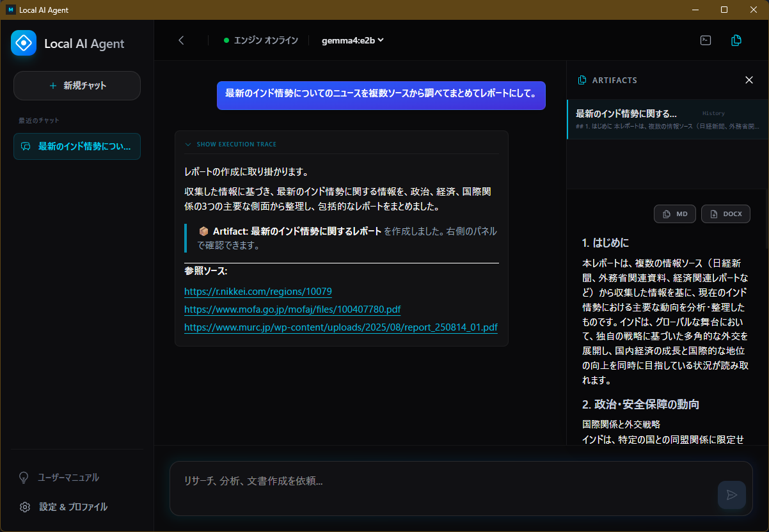This screenshot has height=532, width=769.
Task: Close the ARTIFACTS panel
Action: coord(749,80)
